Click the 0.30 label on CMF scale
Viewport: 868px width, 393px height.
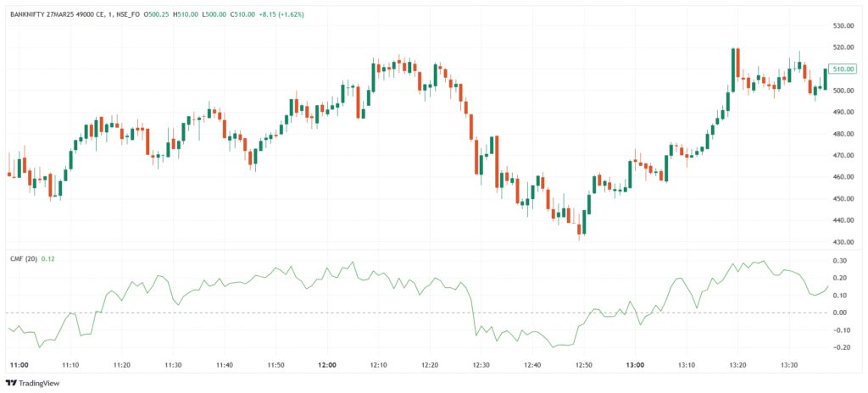[843, 261]
